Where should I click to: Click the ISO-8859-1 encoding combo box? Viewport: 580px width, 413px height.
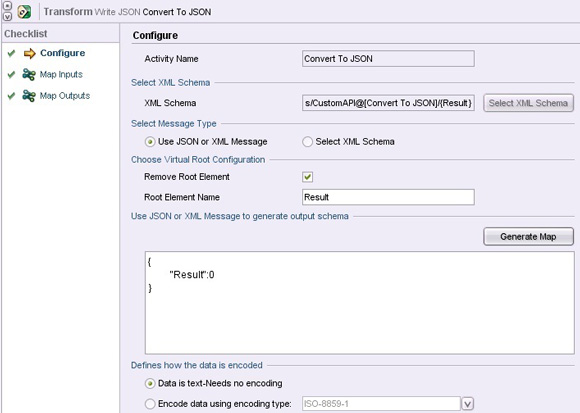pos(381,404)
